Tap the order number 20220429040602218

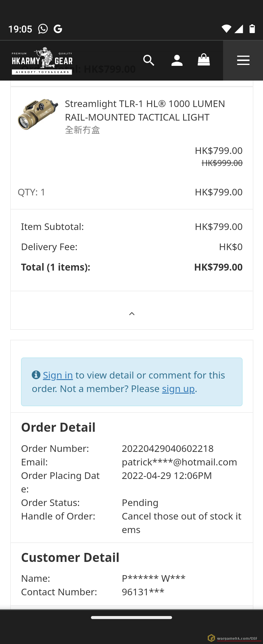pyautogui.click(x=168, y=449)
